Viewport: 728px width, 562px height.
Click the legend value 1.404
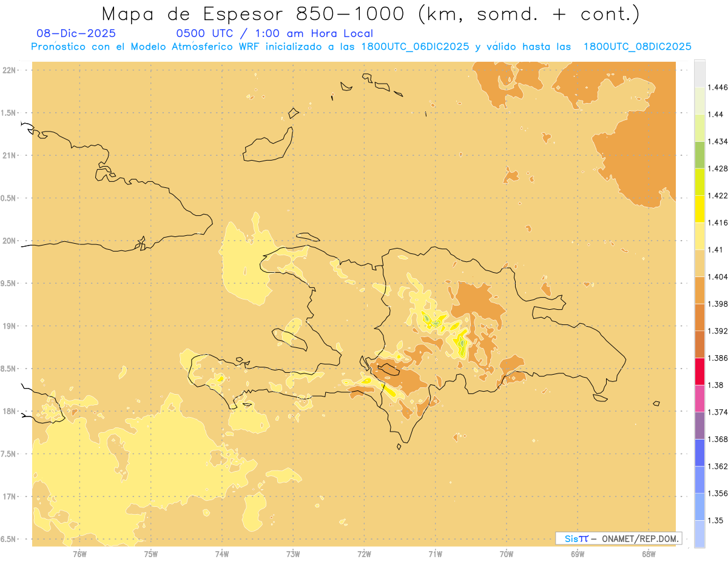(719, 276)
